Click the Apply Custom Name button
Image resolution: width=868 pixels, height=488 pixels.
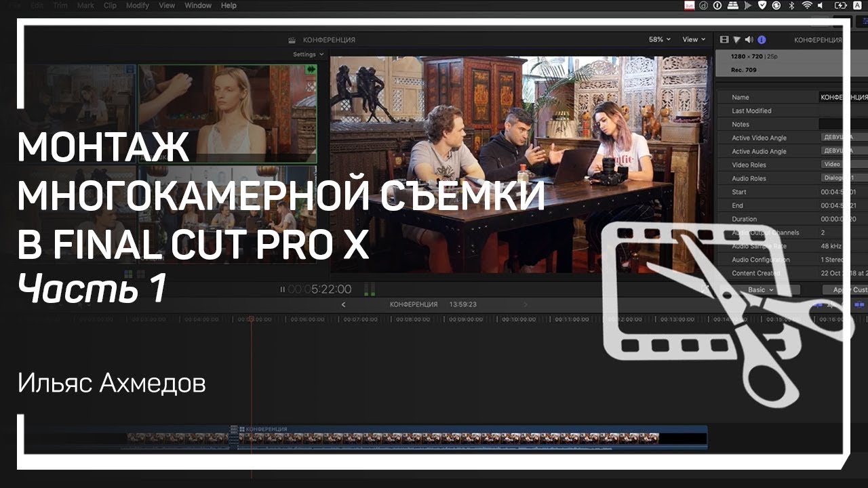pos(845,289)
